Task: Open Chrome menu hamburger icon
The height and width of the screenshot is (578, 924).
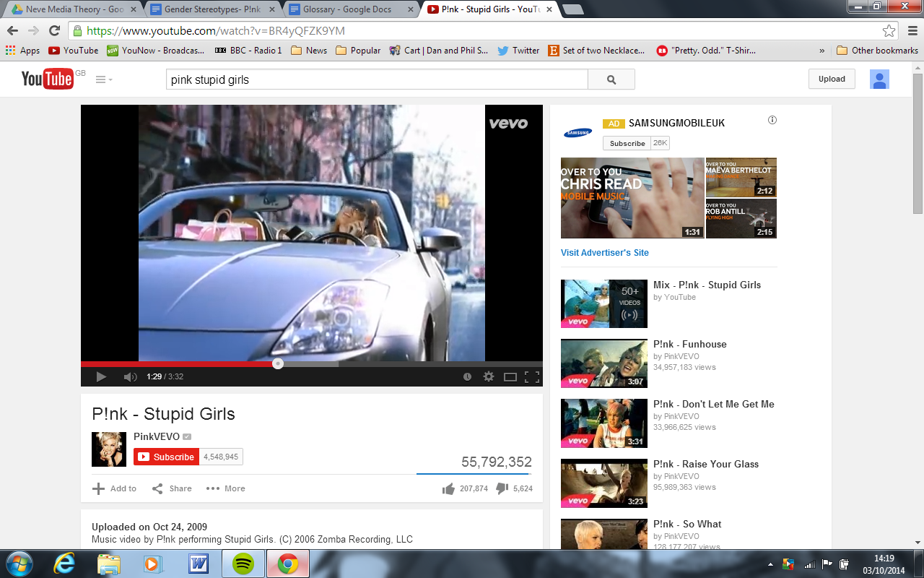Action: click(911, 31)
